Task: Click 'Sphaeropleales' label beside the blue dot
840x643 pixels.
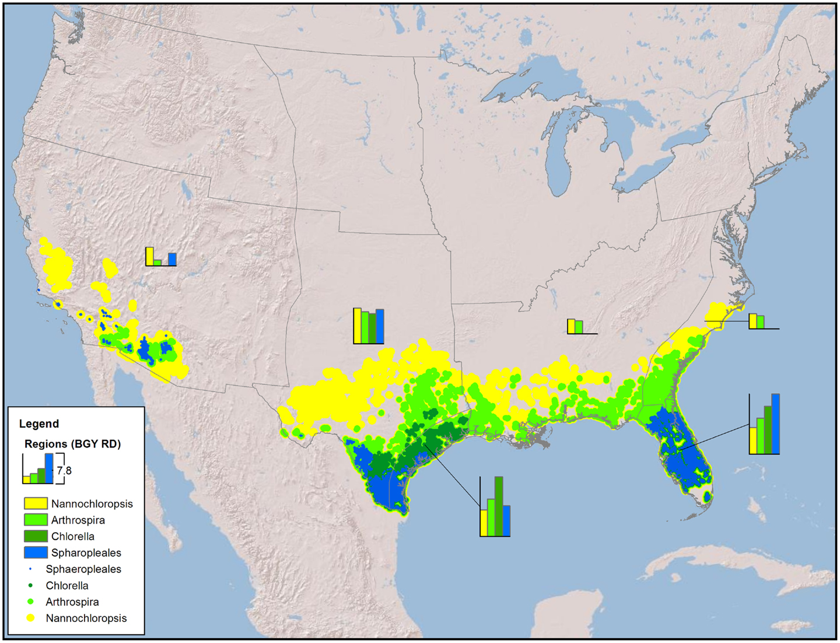Action: pos(83,569)
